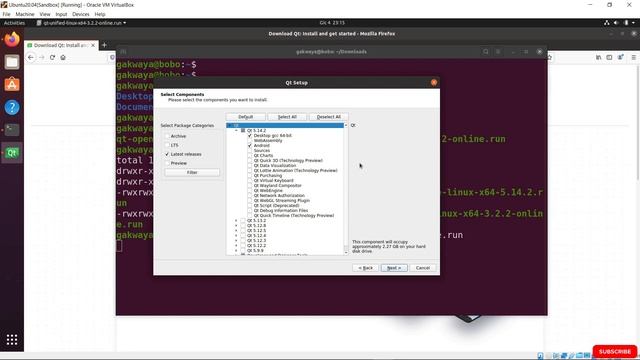Image resolution: width=640 pixels, height=360 pixels.
Task: Expand the Qt 5.12.4 tree node
Action: coord(236,236)
